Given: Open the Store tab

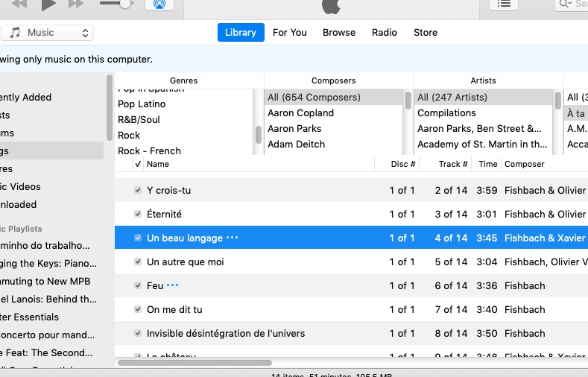Looking at the screenshot, I should tap(426, 33).
